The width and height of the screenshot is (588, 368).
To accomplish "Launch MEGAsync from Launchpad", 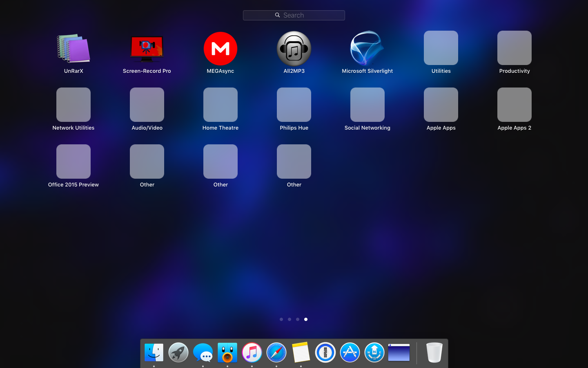I will point(220,48).
